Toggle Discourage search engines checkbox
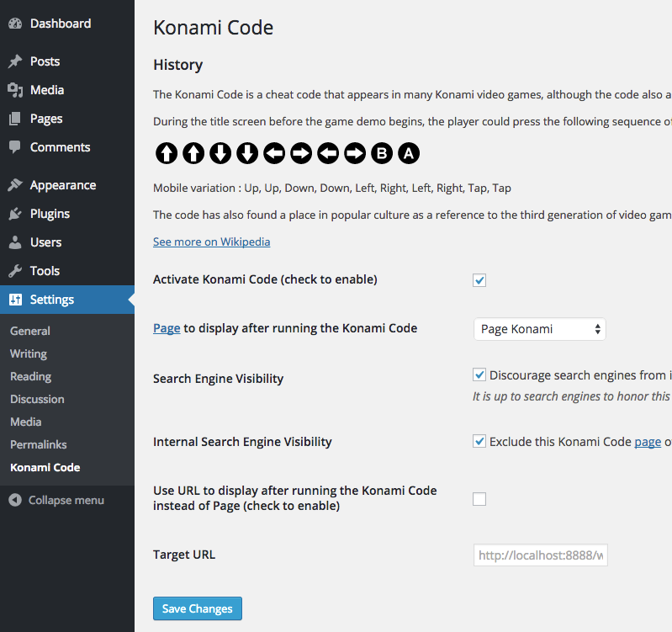This screenshot has width=672, height=632. [x=479, y=374]
